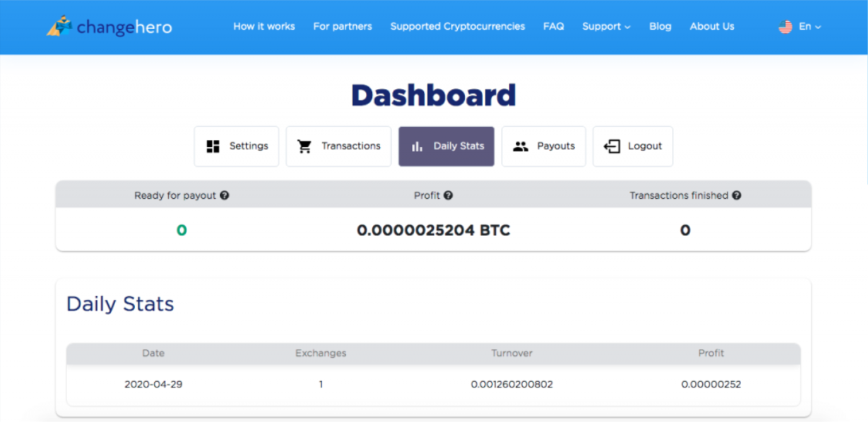Click the exchanges cell value 1
Image resolution: width=868 pixels, height=430 pixels.
pyautogui.click(x=321, y=385)
